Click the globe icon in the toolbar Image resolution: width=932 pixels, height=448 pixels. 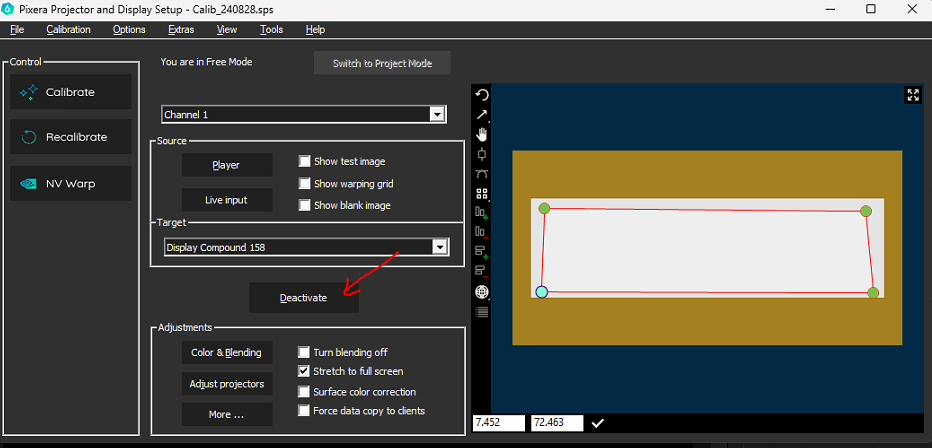pyautogui.click(x=482, y=292)
